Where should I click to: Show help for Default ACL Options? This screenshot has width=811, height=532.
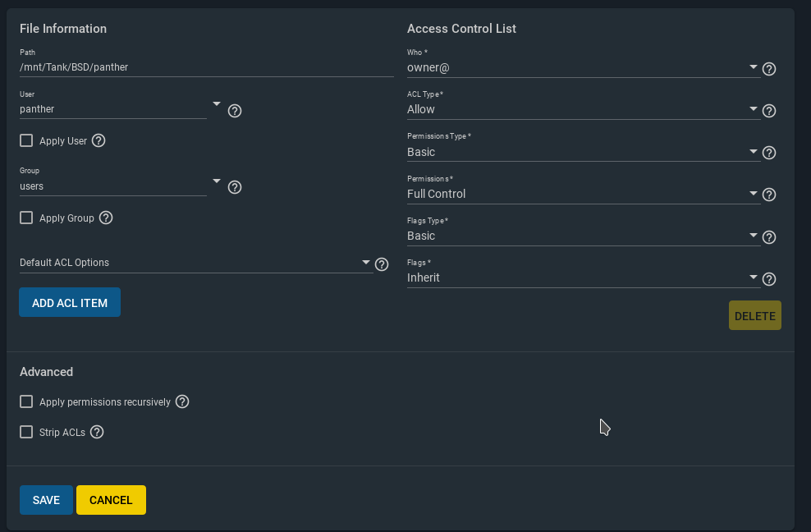(382, 264)
